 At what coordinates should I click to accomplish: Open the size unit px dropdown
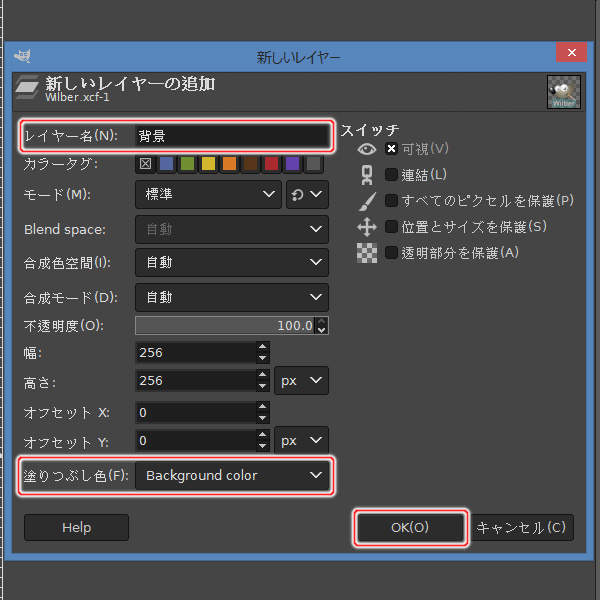pos(302,381)
